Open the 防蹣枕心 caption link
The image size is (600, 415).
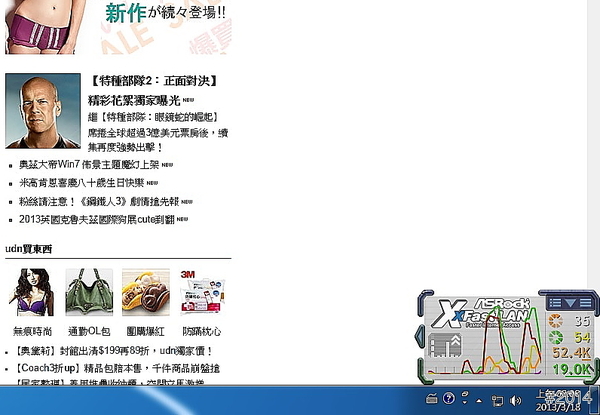[202, 331]
